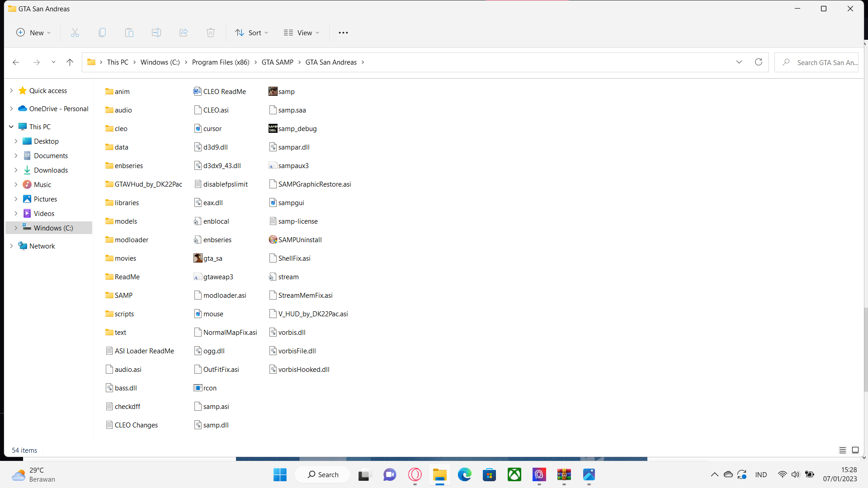Click This PC breadcrumb segment
This screenshot has width=868, height=488.
point(118,62)
